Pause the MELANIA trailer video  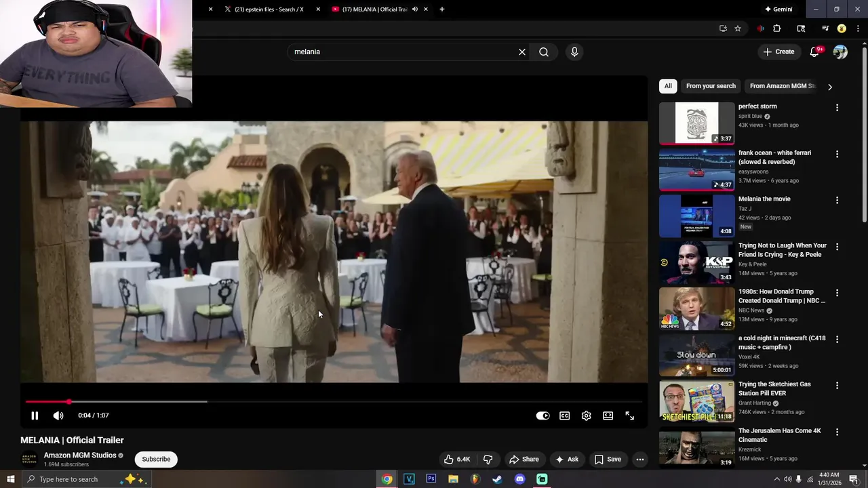(x=35, y=415)
